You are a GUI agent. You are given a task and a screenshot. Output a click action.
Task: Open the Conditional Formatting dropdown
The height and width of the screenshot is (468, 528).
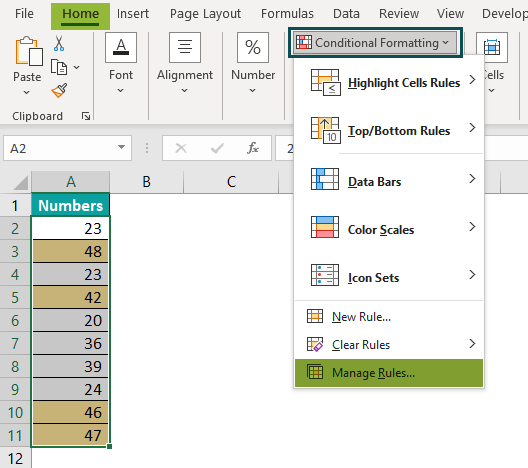click(375, 43)
